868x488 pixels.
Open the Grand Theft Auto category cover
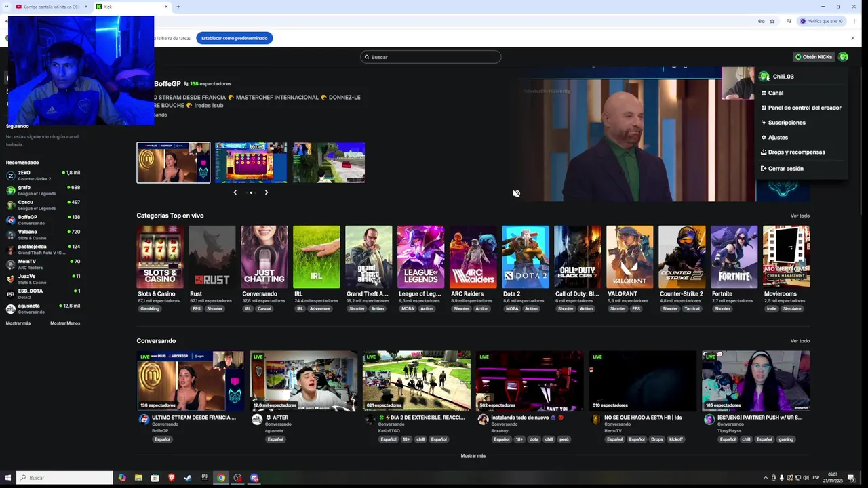coord(369,257)
